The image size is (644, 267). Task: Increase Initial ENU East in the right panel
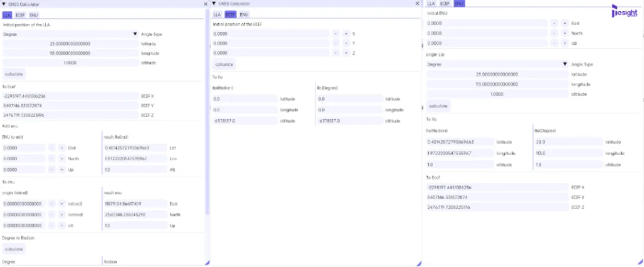pyautogui.click(x=565, y=23)
